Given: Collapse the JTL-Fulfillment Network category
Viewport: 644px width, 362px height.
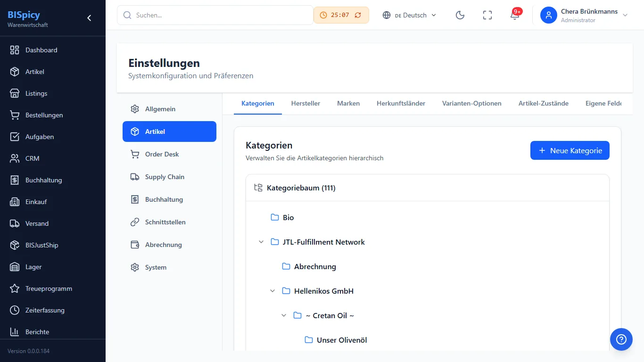Looking at the screenshot, I should (261, 242).
